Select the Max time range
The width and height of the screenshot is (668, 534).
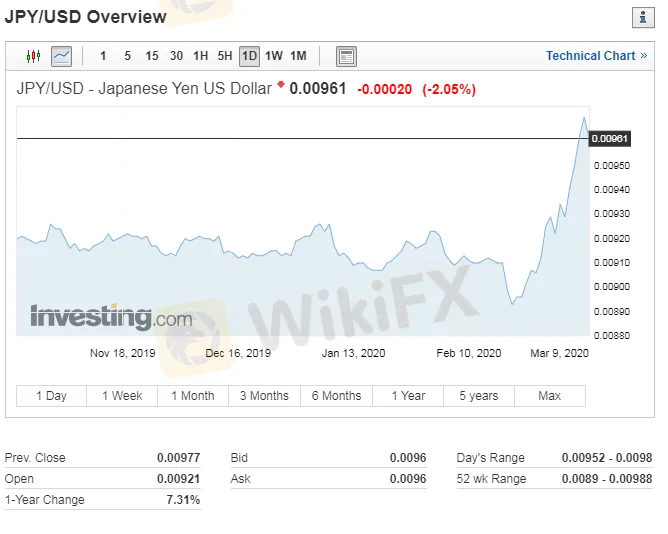[x=550, y=396]
